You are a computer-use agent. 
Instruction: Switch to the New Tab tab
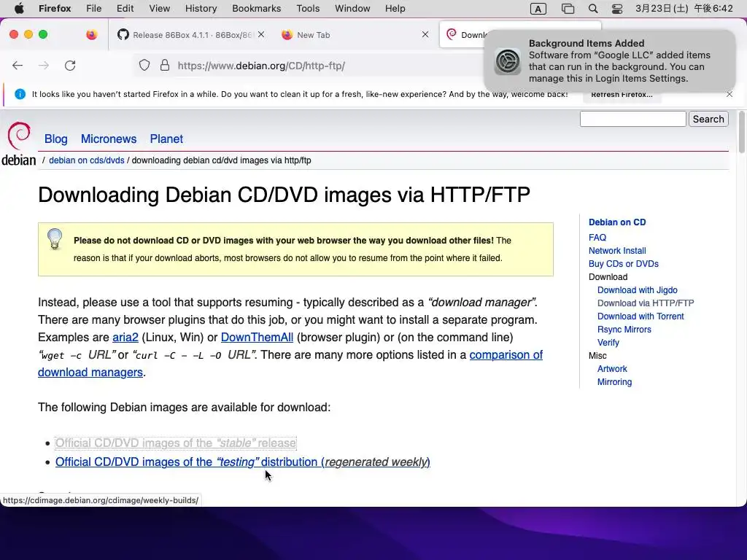[x=355, y=35]
